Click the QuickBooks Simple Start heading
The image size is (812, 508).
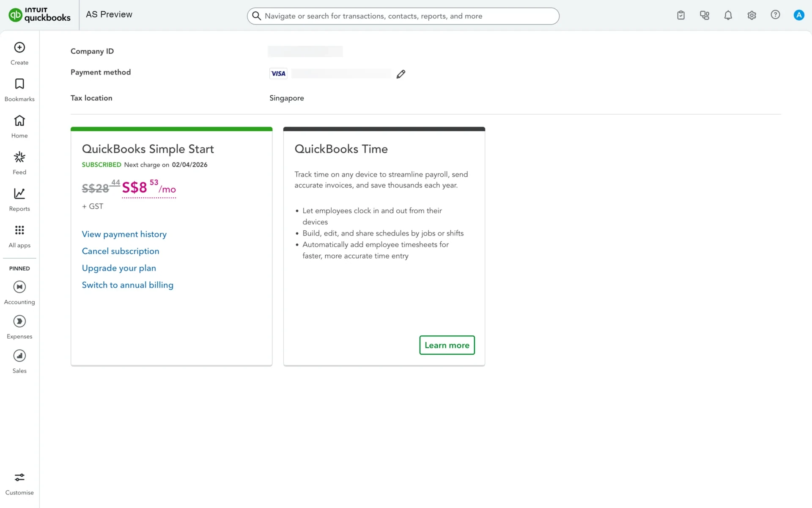coord(148,149)
